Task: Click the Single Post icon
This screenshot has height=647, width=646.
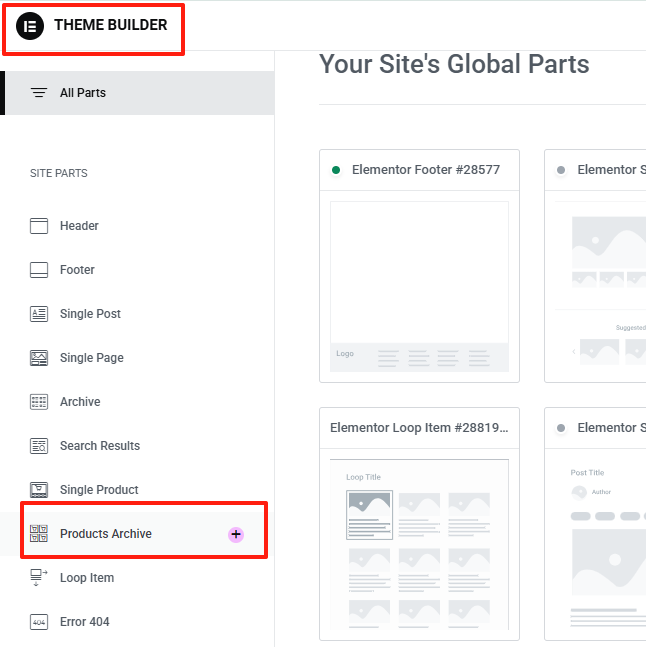Action: click(39, 314)
